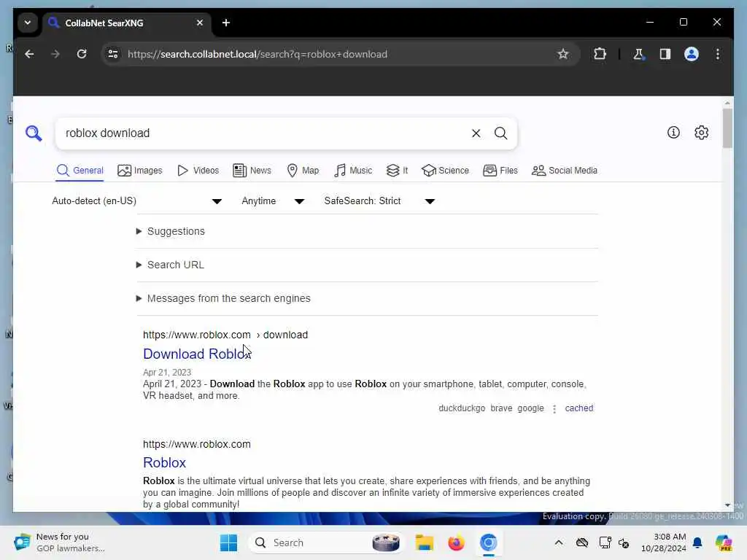Switch to News search category
The image size is (747, 560).
coord(252,171)
